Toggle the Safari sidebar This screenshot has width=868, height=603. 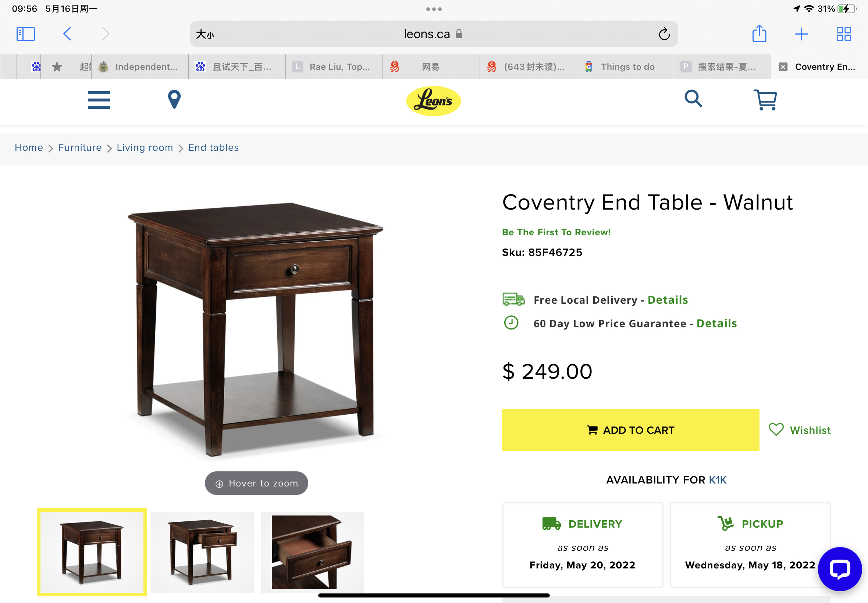pos(26,34)
